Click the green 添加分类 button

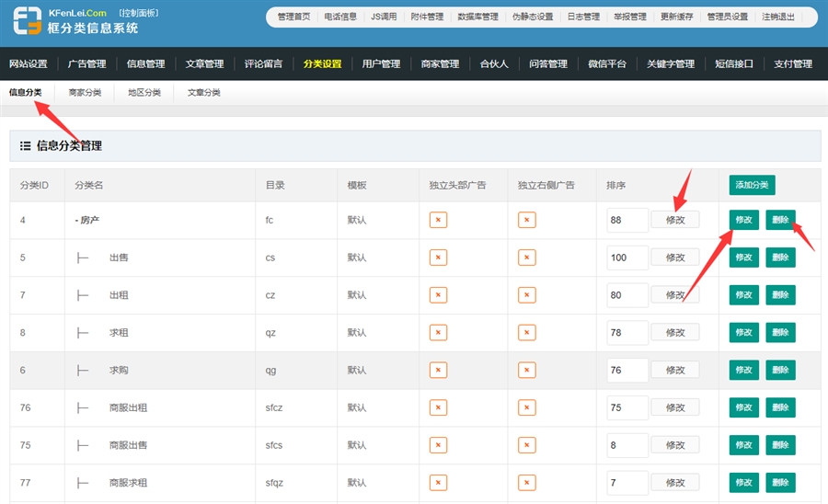coord(753,185)
